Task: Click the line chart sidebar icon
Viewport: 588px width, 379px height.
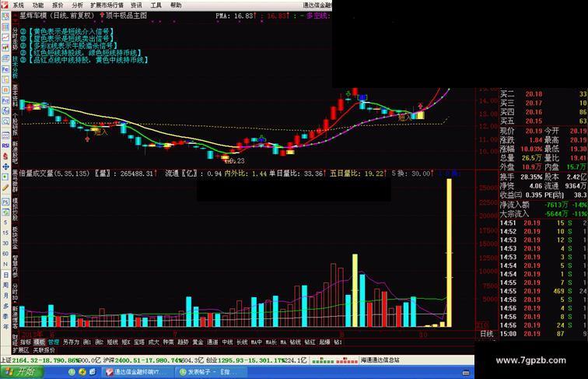Action: (5, 37)
